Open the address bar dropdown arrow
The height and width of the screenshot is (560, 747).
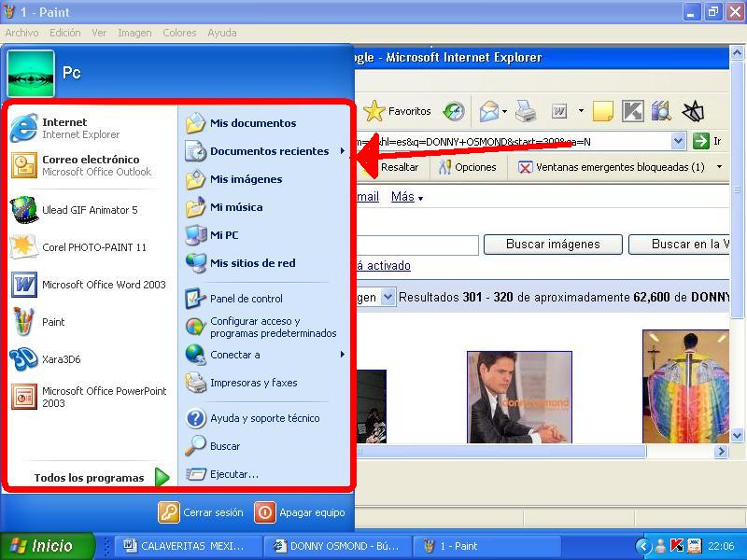(x=678, y=142)
